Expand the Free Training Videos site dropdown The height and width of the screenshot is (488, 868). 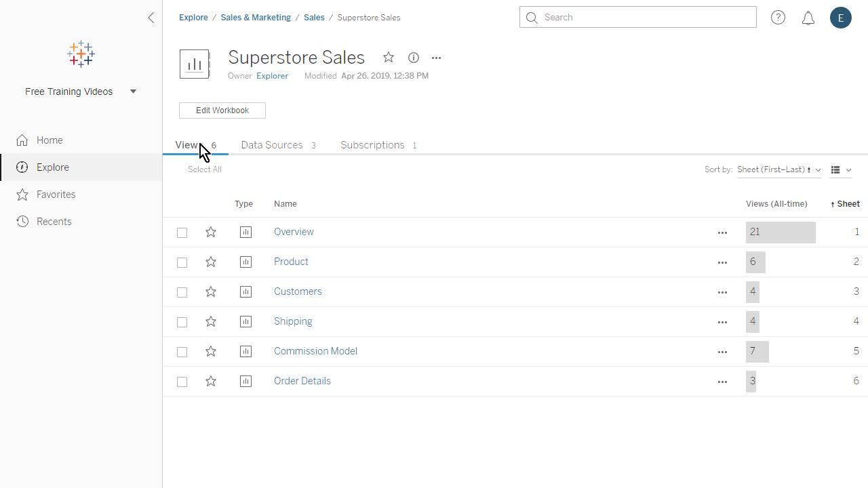pyautogui.click(x=133, y=91)
